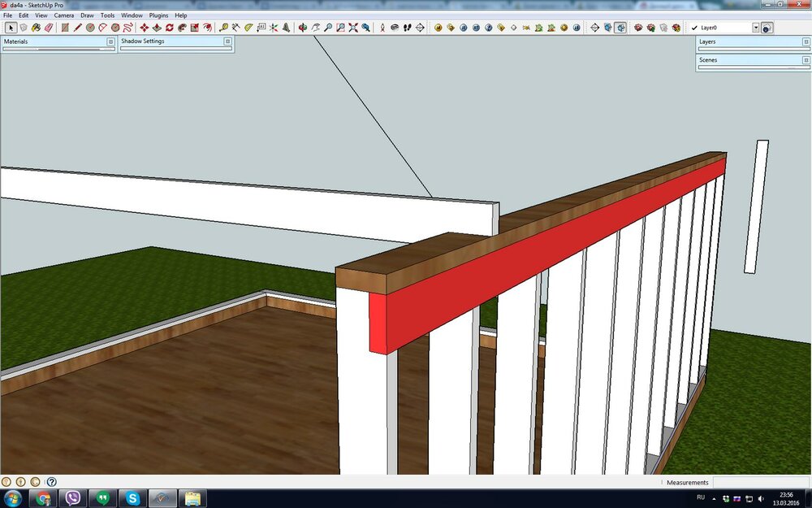Activate the Move tool
This screenshot has width=812, height=508.
144,28
